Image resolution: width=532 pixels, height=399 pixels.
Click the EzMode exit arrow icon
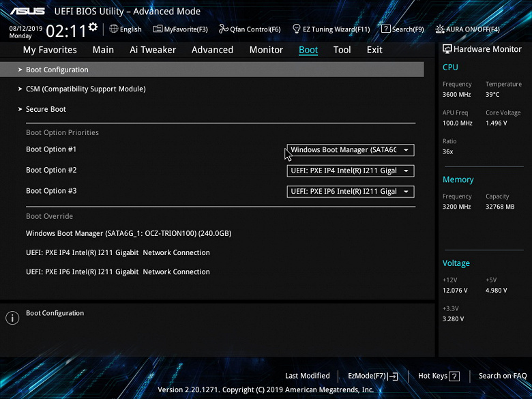click(x=393, y=376)
